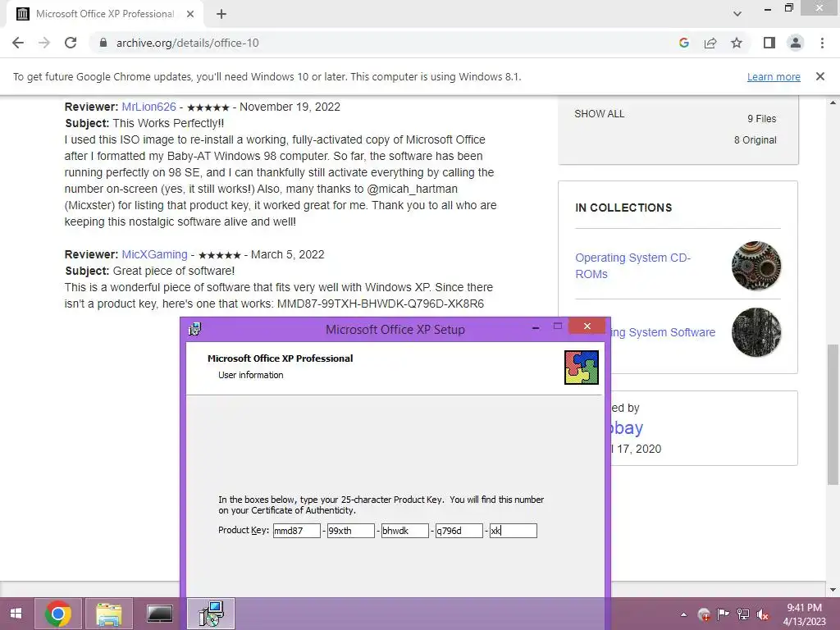Expand the tab search chevron
Screen dimensions: 840x630
[737, 14]
